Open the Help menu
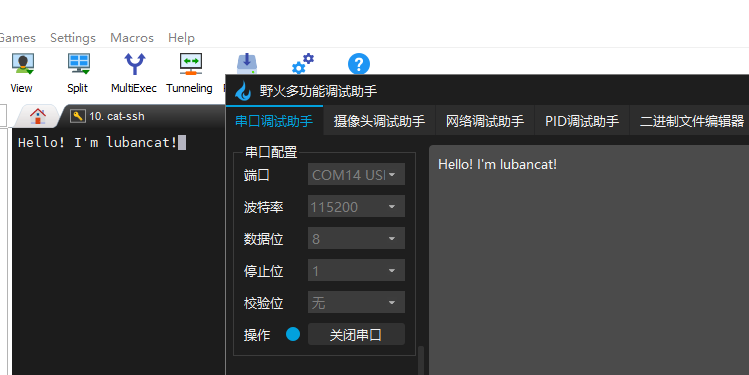This screenshot has height=375, width=749. (182, 38)
